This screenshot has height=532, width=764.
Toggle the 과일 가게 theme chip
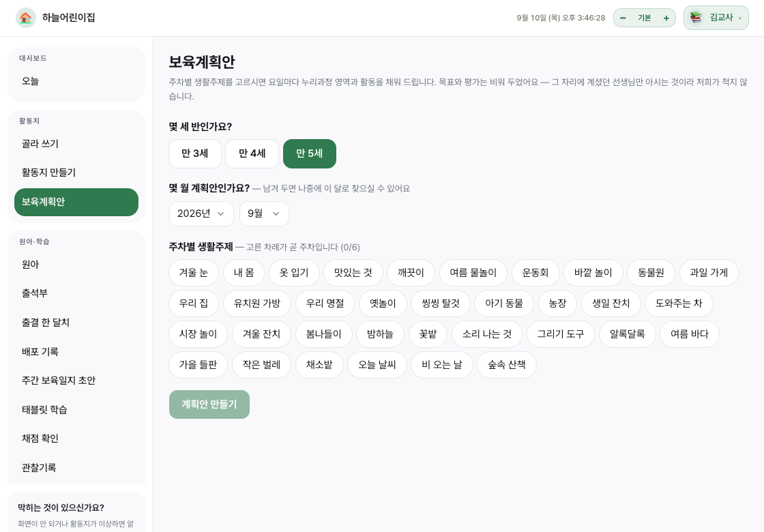click(x=709, y=273)
